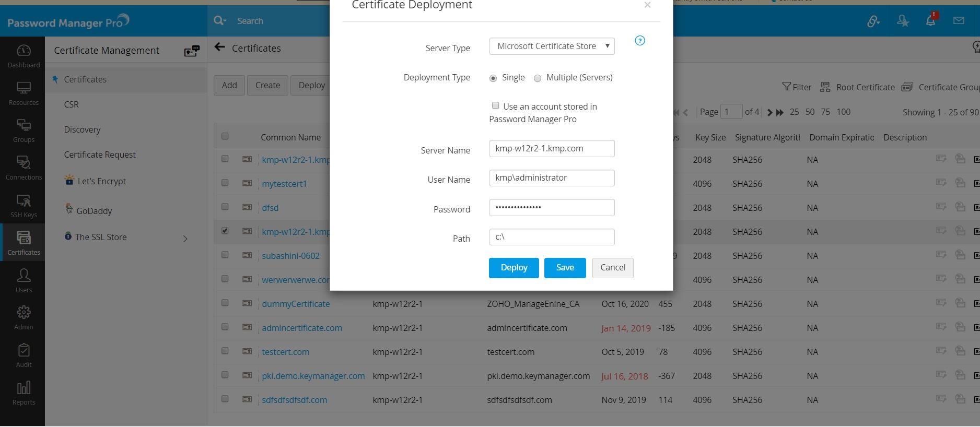
Task: Click the blue Deploy button in the dialog
Action: pos(514,268)
